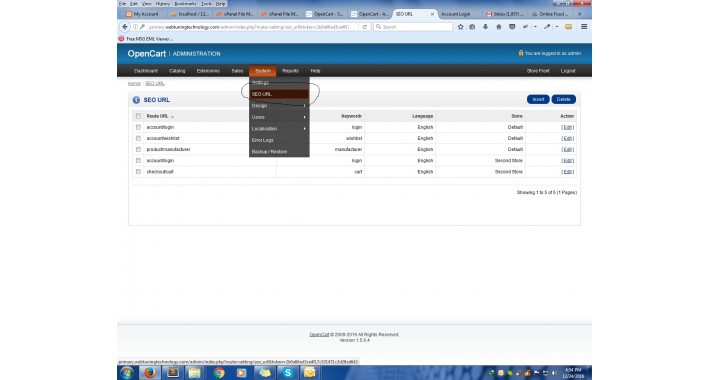Click the network tray icon

(546, 373)
